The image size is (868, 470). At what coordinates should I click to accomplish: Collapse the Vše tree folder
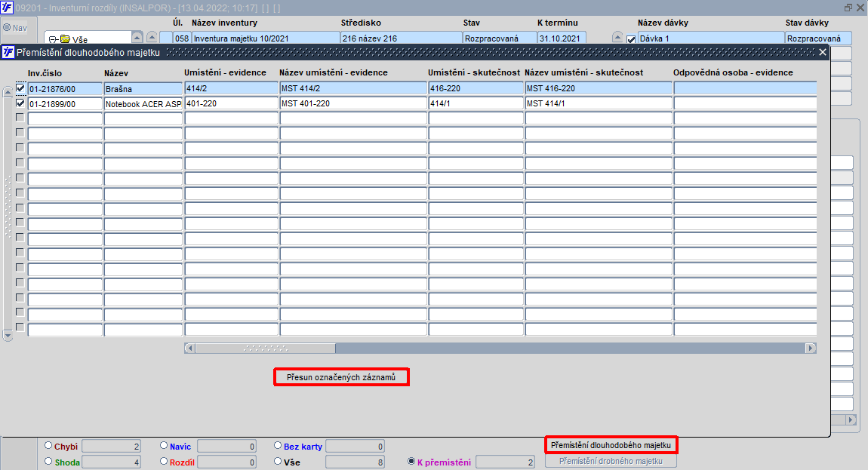[x=53, y=39]
